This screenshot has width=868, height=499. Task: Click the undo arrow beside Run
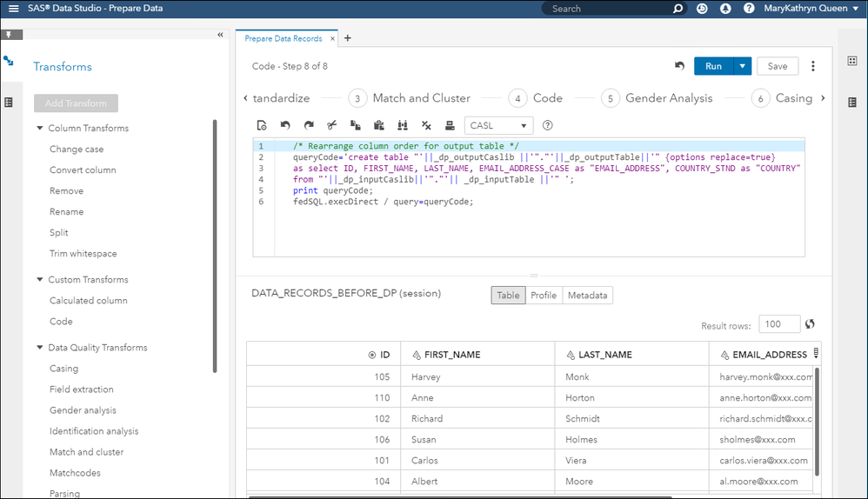679,66
